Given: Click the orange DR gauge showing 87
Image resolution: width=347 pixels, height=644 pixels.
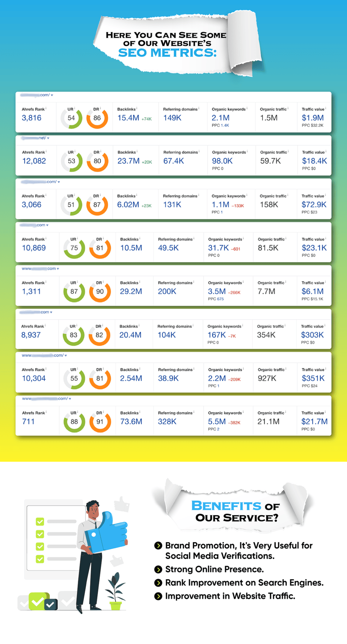Looking at the screenshot, I should click(x=97, y=205).
